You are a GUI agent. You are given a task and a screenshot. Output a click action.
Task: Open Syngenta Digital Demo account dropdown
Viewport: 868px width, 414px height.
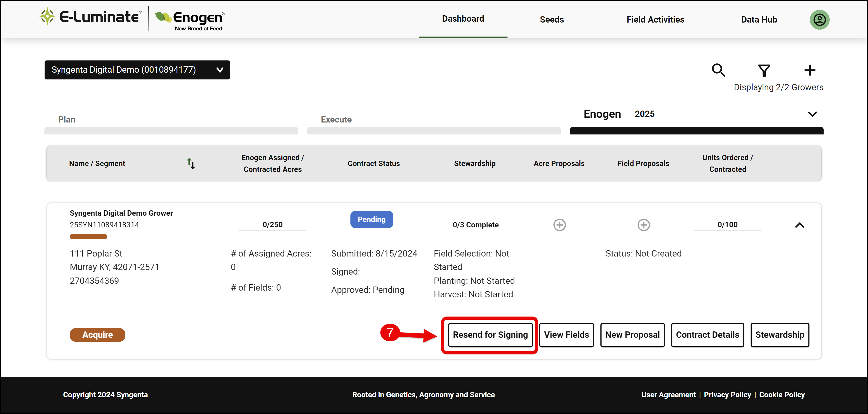(137, 70)
